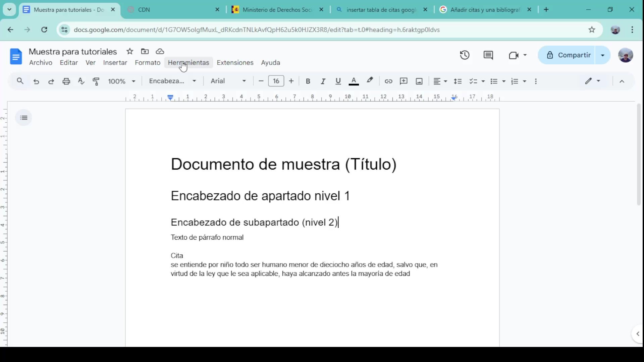Open the Herramientas menu
The image size is (644, 362).
pyautogui.click(x=188, y=63)
